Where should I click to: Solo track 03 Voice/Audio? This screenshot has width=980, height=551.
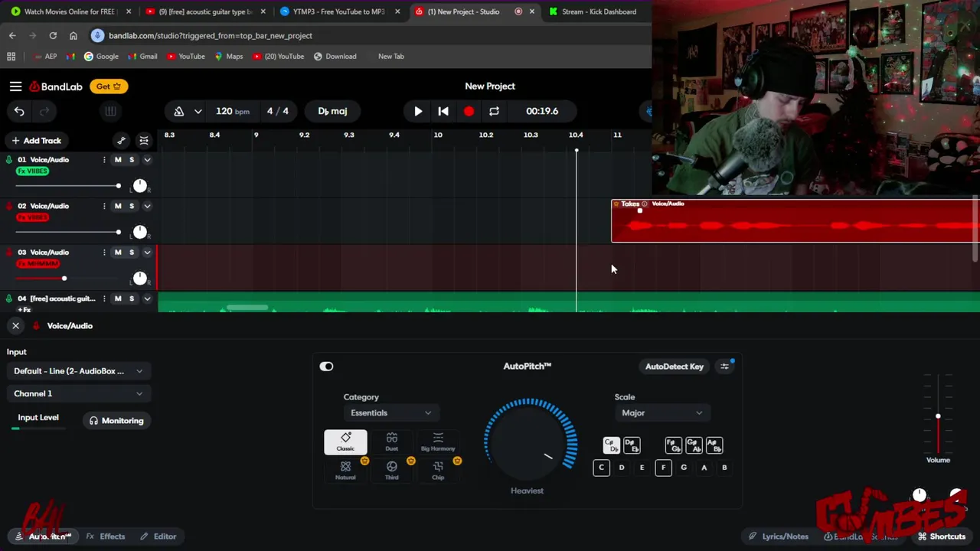click(132, 253)
